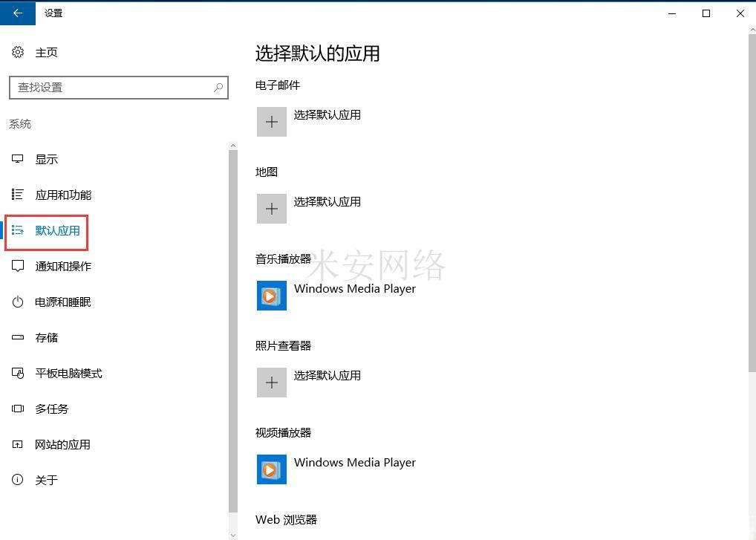Click the Windows Media Player icon under 视频播放器

point(272,469)
